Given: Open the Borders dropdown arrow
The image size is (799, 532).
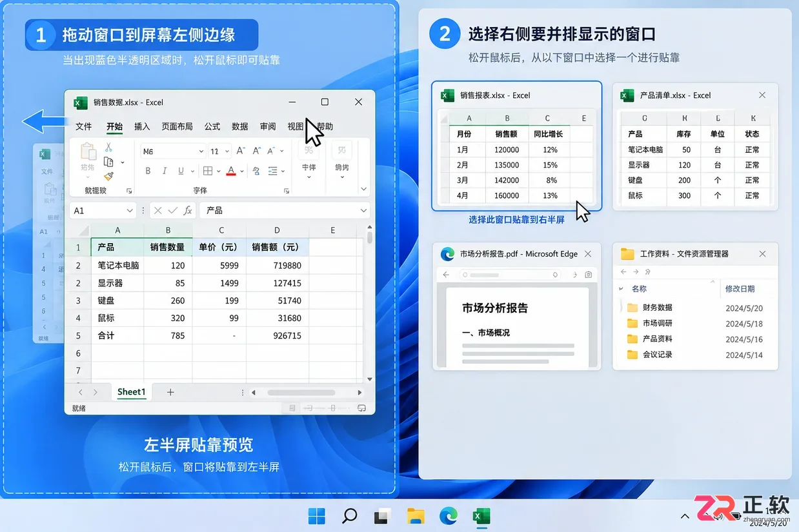Looking at the screenshot, I should point(219,172).
